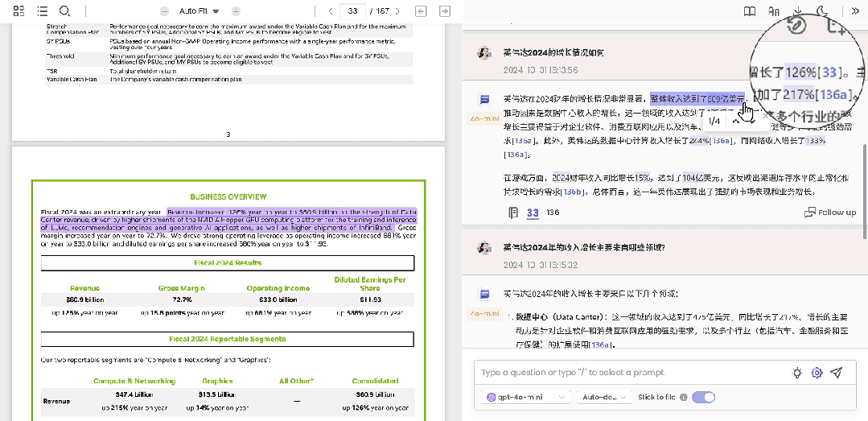Jump forward to the next view location

click(x=444, y=11)
